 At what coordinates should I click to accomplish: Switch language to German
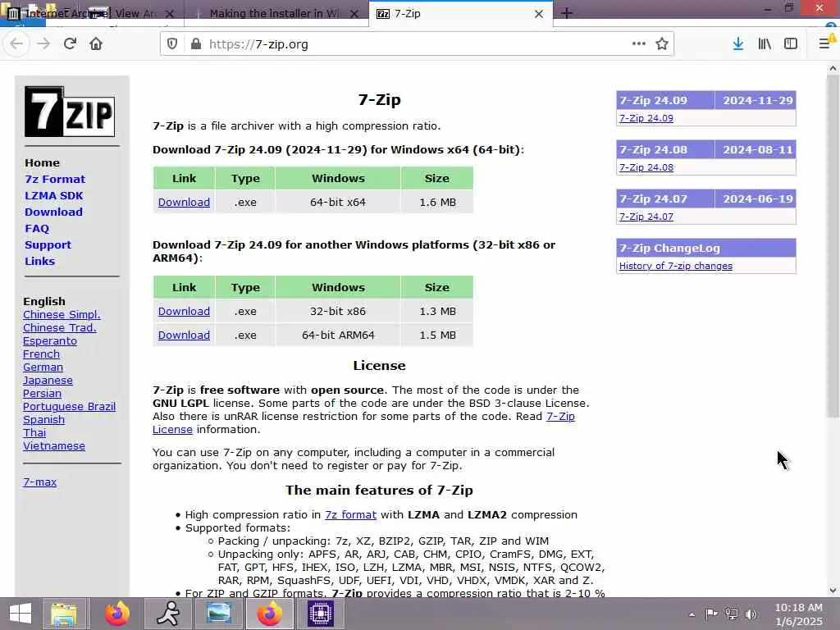pos(43,367)
